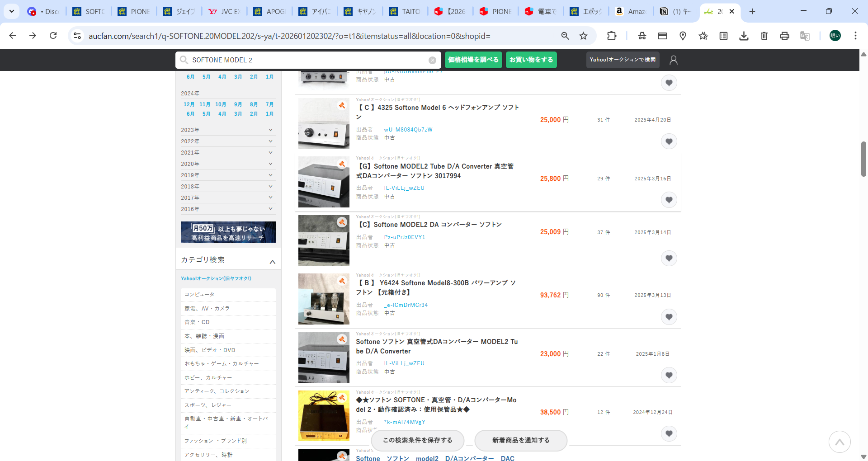This screenshot has height=461, width=868.
Task: Favorite the 38,500 円 SOFTONE listing
Action: pyautogui.click(x=669, y=434)
